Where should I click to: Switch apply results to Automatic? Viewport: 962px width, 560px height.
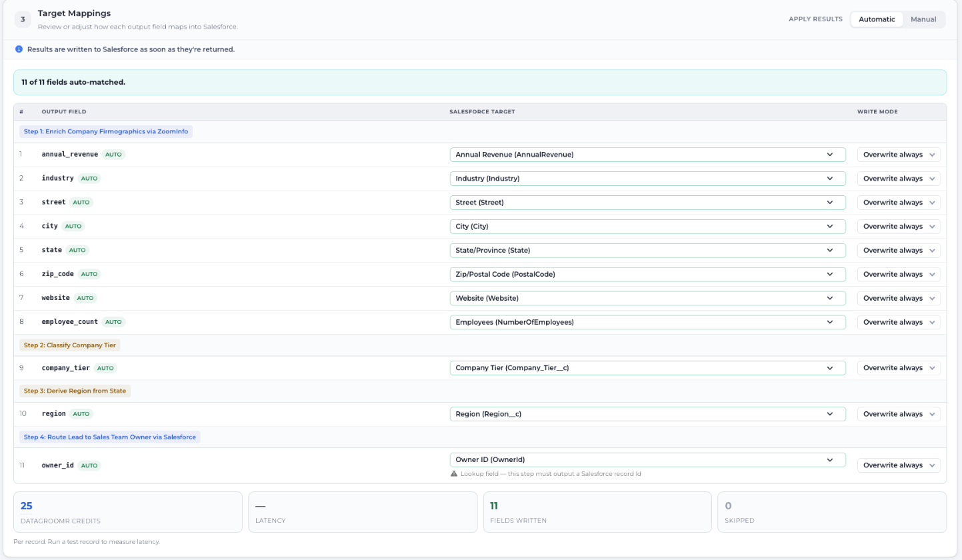tap(877, 19)
